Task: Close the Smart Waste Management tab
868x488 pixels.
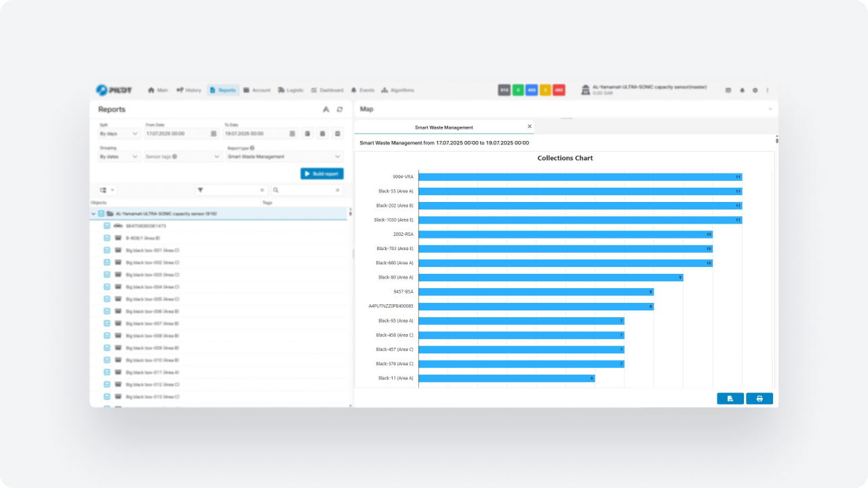Action: coord(530,127)
